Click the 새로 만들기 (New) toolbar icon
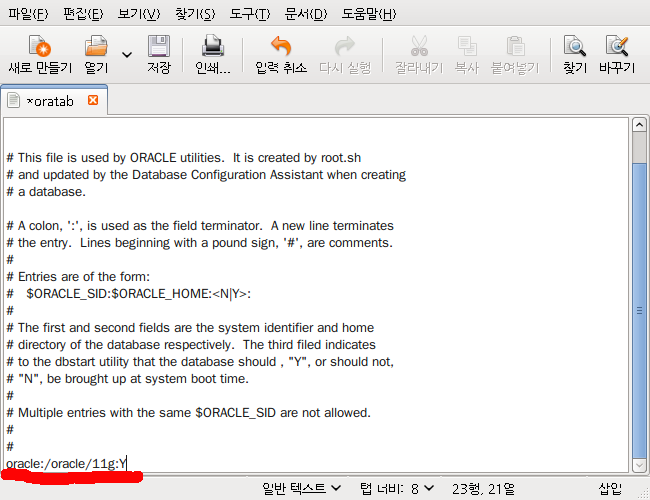The image size is (650, 500). [40, 46]
